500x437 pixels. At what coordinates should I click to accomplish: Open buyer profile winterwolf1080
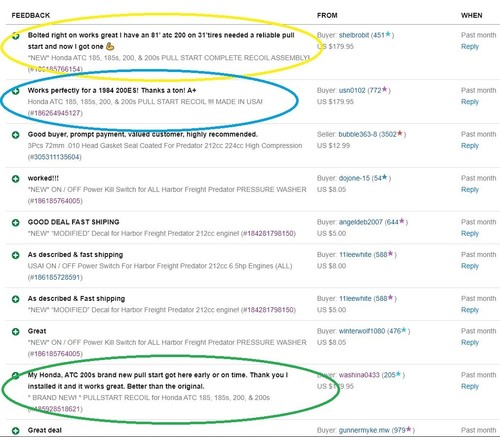pos(362,331)
